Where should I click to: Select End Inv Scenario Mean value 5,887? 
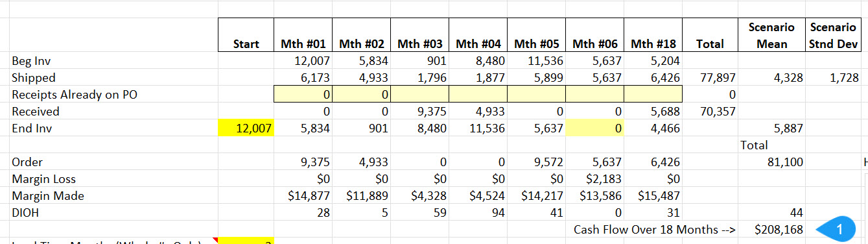(771, 128)
